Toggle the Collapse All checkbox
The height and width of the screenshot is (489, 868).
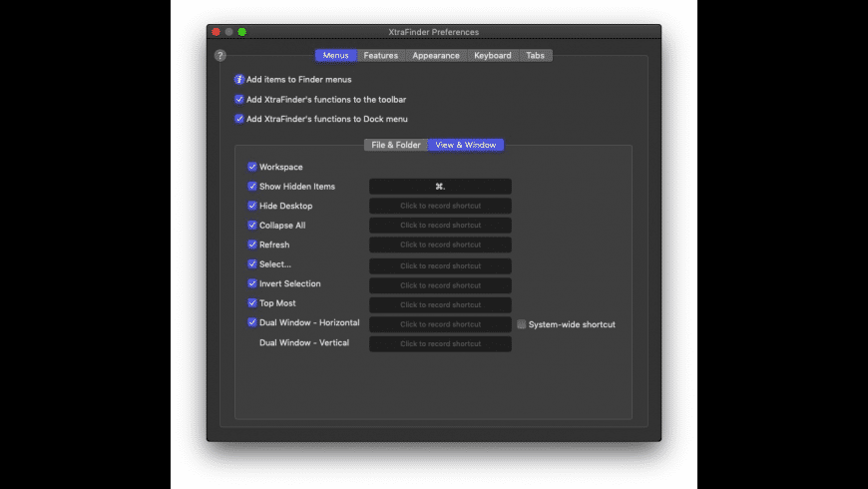(x=252, y=225)
